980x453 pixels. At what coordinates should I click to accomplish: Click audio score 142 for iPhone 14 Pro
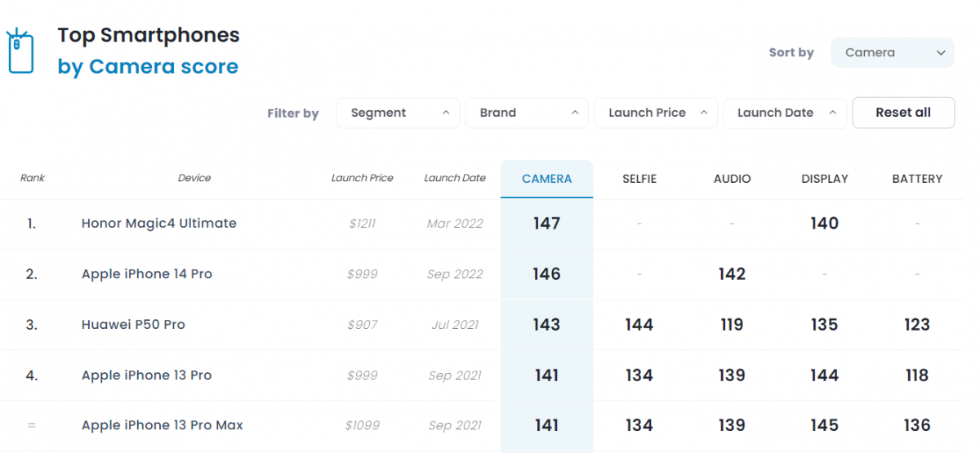pos(733,274)
